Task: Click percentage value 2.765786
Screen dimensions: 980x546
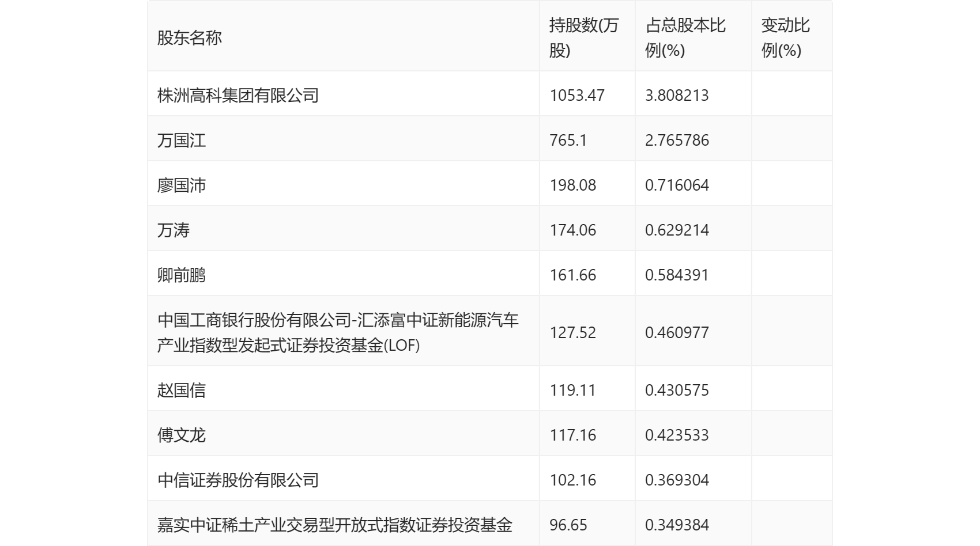Action: coord(677,140)
